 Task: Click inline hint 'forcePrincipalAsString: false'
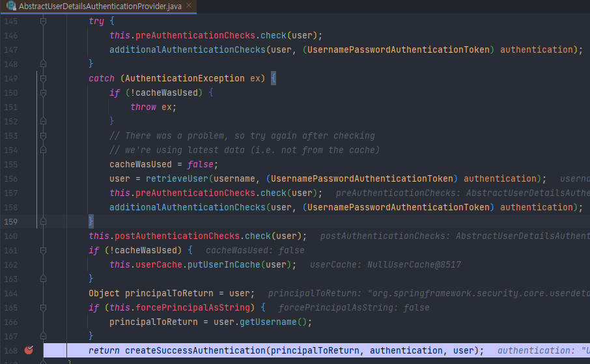point(354,307)
